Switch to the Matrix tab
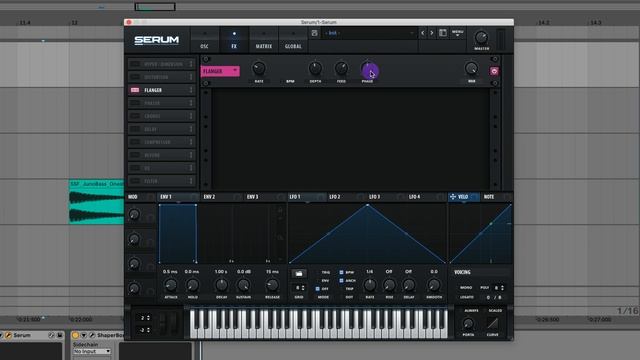 (264, 40)
